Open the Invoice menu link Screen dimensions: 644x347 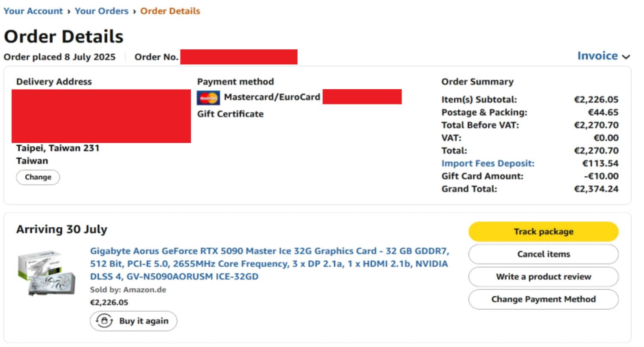(x=597, y=56)
